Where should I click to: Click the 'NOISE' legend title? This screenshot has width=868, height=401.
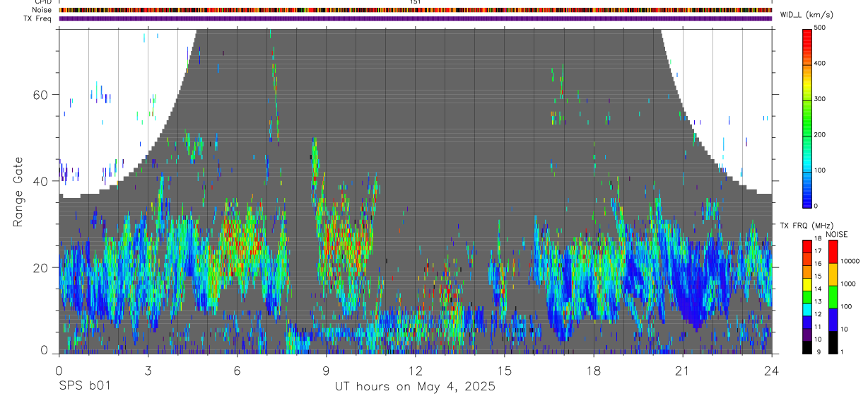[x=835, y=234]
